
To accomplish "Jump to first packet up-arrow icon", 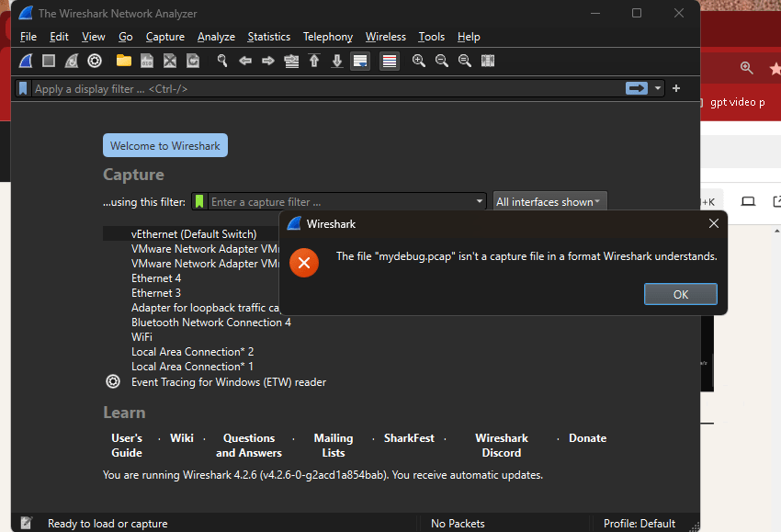I will pos(314,61).
